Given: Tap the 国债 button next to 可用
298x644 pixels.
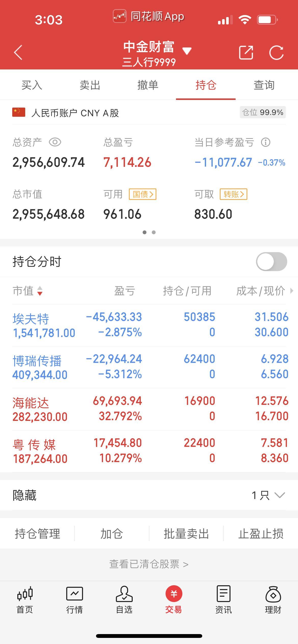Looking at the screenshot, I should click(x=143, y=194).
